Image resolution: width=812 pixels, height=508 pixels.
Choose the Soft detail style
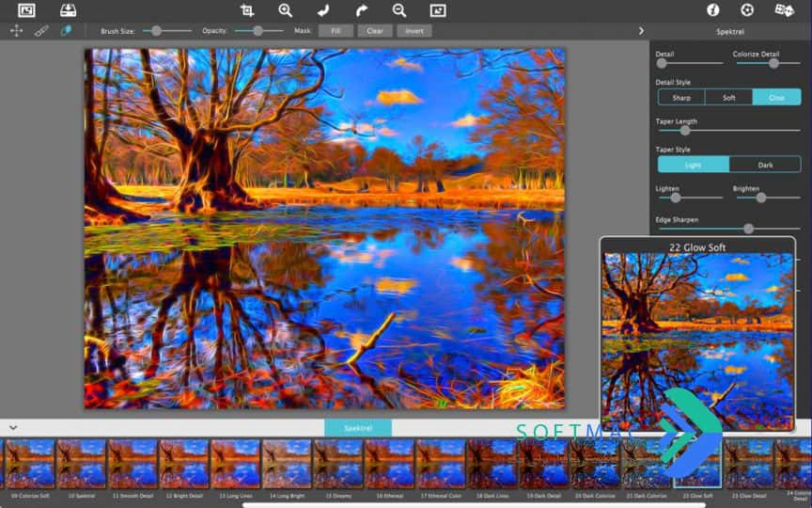[728, 98]
